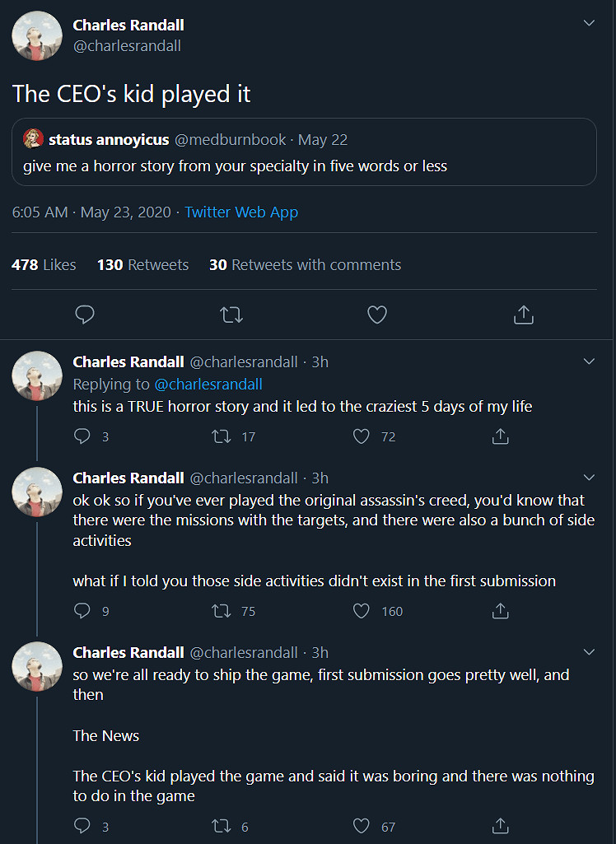Expand options chevron on 'TRUE horror story' reply
Image resolution: width=616 pixels, height=844 pixels.
tap(589, 361)
